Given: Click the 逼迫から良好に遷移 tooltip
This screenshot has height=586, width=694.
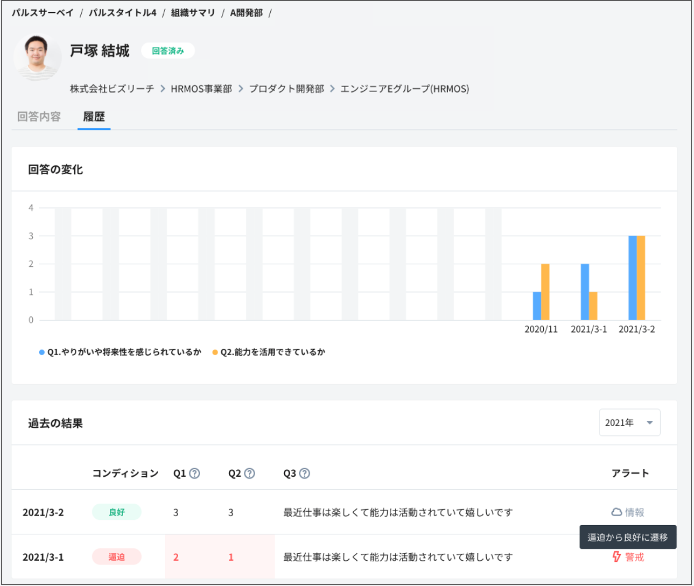Looking at the screenshot, I should click(x=628, y=537).
